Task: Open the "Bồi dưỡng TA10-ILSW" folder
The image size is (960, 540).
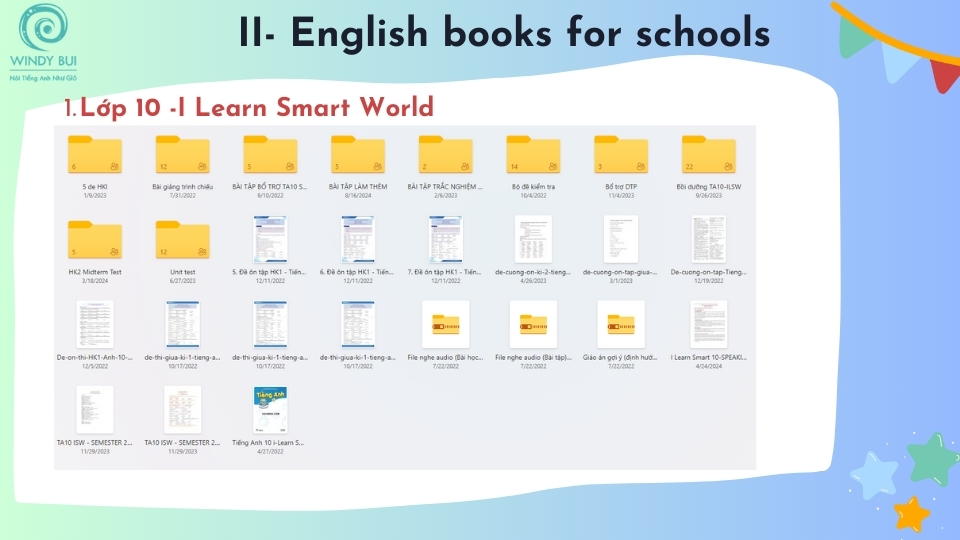Action: point(708,156)
